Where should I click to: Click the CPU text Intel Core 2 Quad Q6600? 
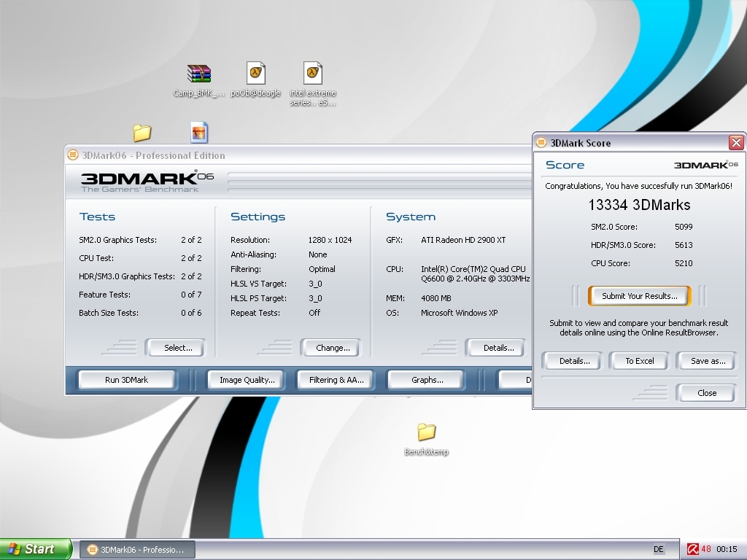[x=475, y=273]
